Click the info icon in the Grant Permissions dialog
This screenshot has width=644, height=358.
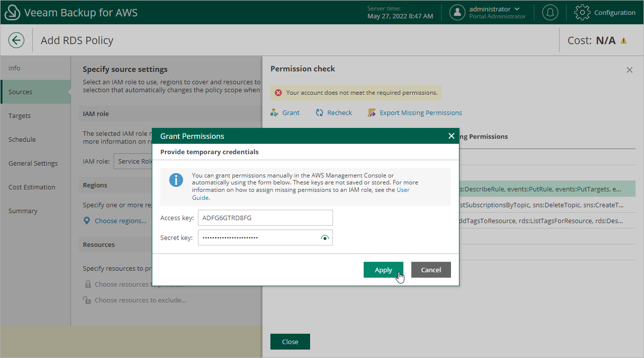(x=176, y=180)
